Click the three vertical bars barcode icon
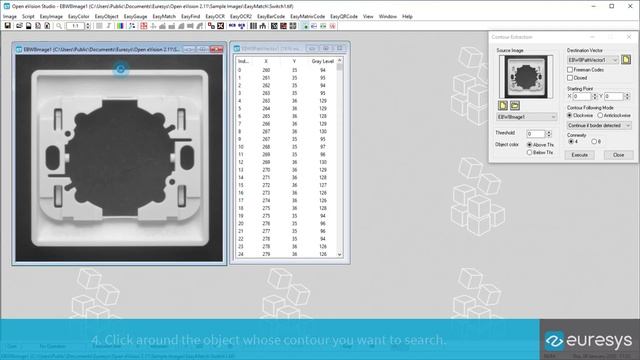 pyautogui.click(x=253, y=26)
